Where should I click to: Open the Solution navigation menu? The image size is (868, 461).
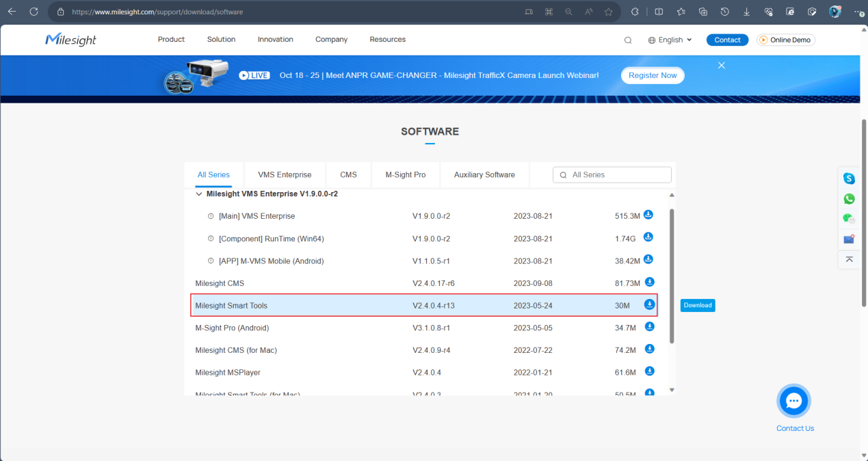tap(221, 40)
